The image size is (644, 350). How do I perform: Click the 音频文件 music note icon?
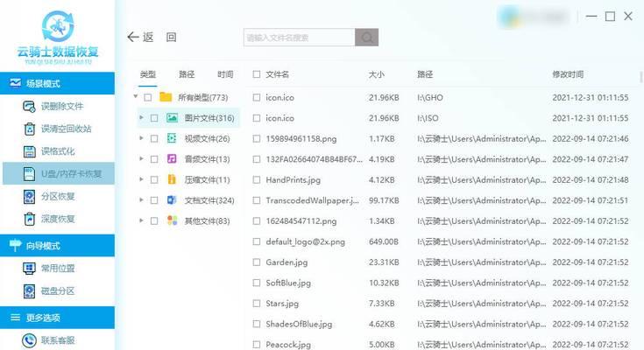pyautogui.click(x=172, y=158)
